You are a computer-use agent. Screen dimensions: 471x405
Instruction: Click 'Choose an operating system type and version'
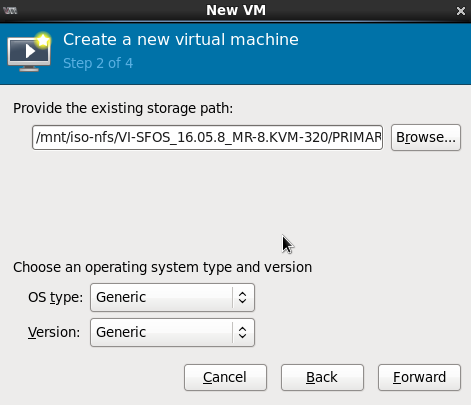[x=162, y=267]
